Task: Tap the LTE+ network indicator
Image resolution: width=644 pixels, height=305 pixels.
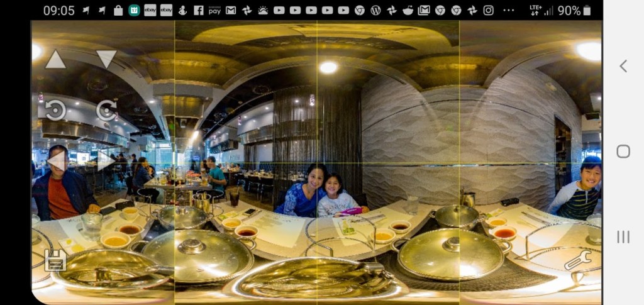Action: tap(535, 10)
